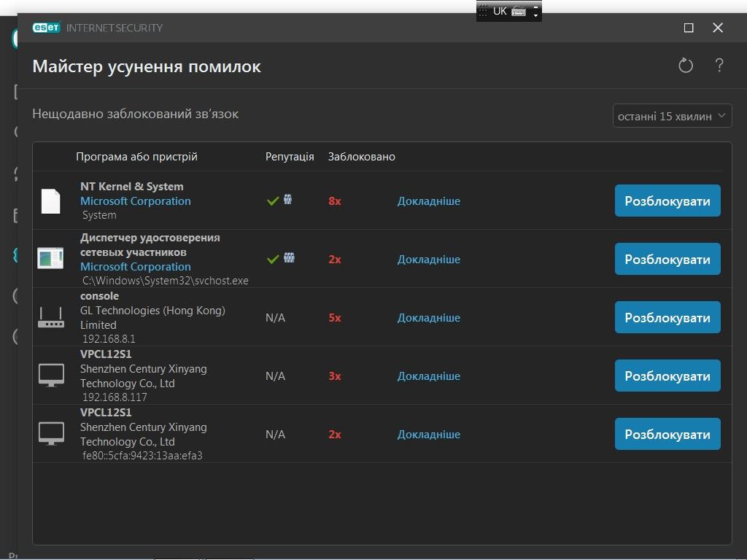Open Докладніше for NT Kernel & System
This screenshot has height=560, width=747.
pos(428,201)
